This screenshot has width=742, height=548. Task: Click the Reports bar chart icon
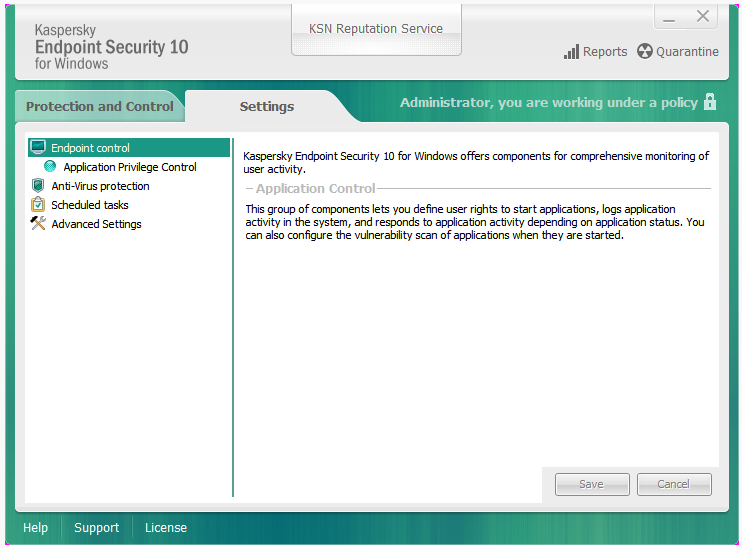click(571, 52)
